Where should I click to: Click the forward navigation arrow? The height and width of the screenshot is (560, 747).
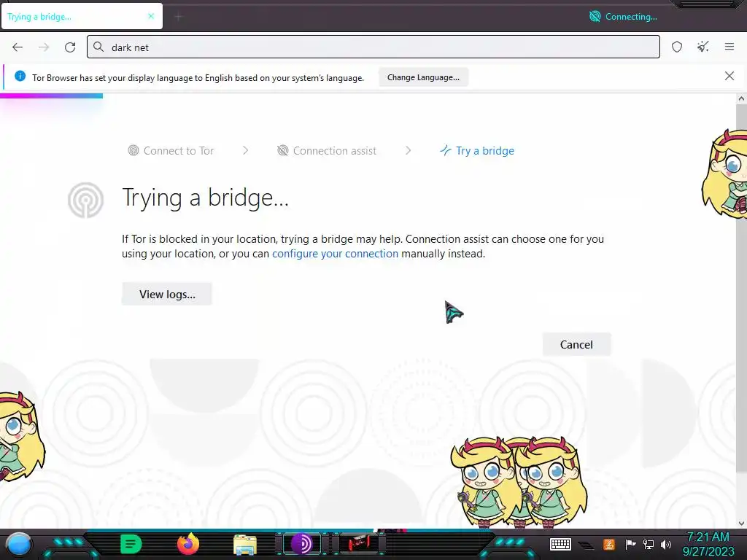pos(44,47)
